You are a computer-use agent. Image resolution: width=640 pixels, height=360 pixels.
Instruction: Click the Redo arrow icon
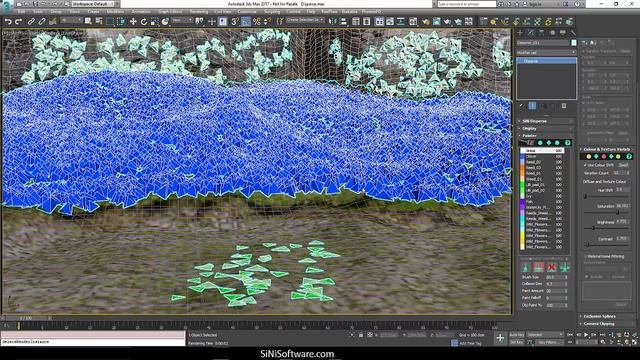coord(18,22)
